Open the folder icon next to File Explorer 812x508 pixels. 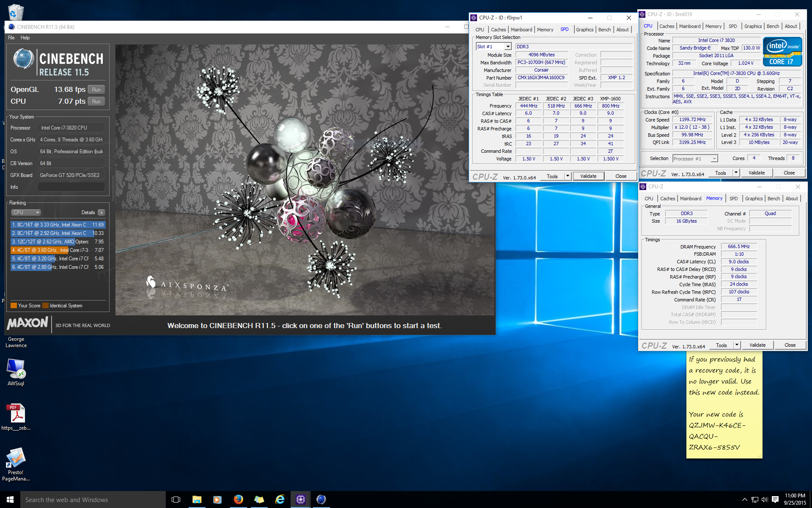tap(259, 500)
